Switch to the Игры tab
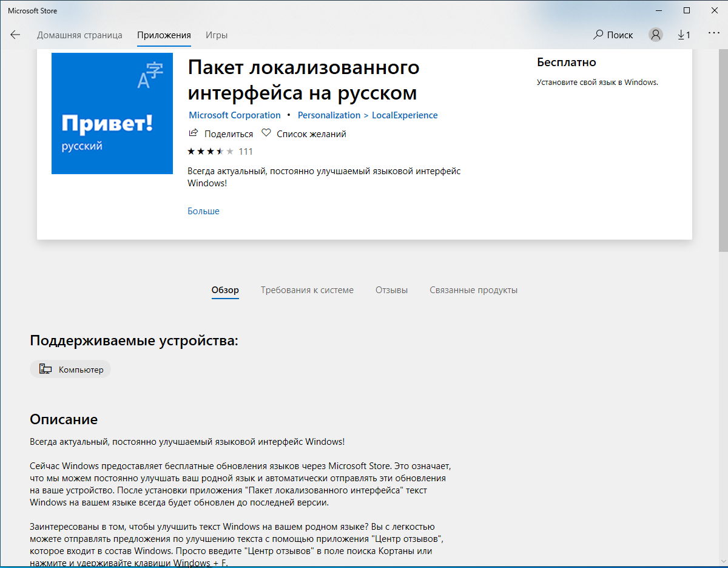The height and width of the screenshot is (568, 728). [x=217, y=35]
